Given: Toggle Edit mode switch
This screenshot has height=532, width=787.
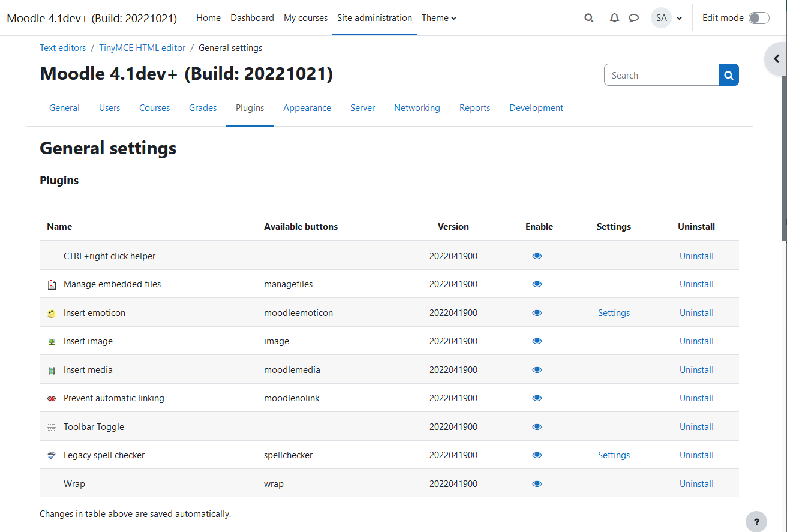Looking at the screenshot, I should coord(759,18).
